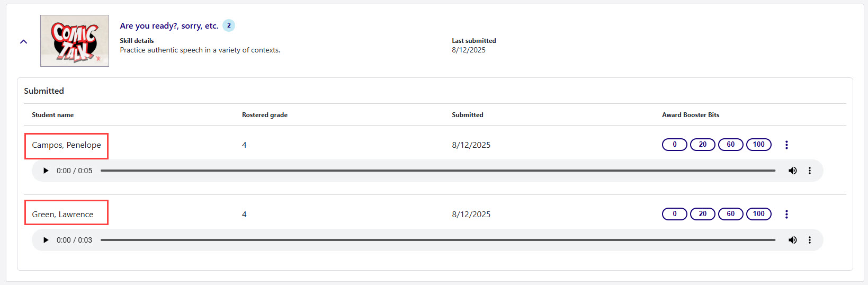Mute Penelope Campos's audio player
The height and width of the screenshot is (285, 868).
792,171
